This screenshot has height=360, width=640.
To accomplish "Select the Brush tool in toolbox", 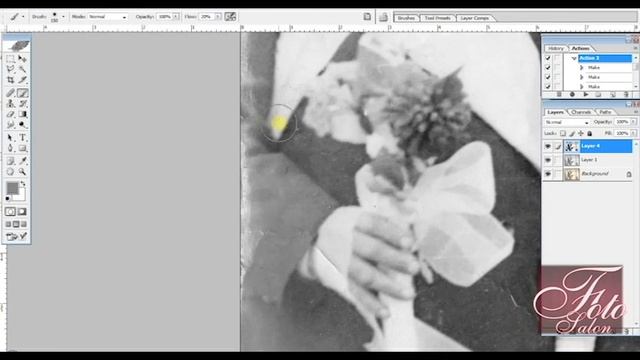I will 22,93.
